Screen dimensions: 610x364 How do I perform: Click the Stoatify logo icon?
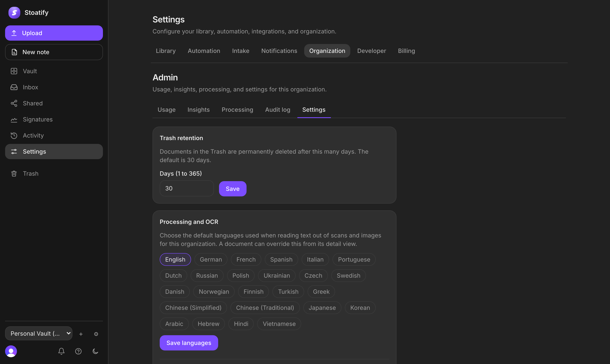click(x=14, y=12)
